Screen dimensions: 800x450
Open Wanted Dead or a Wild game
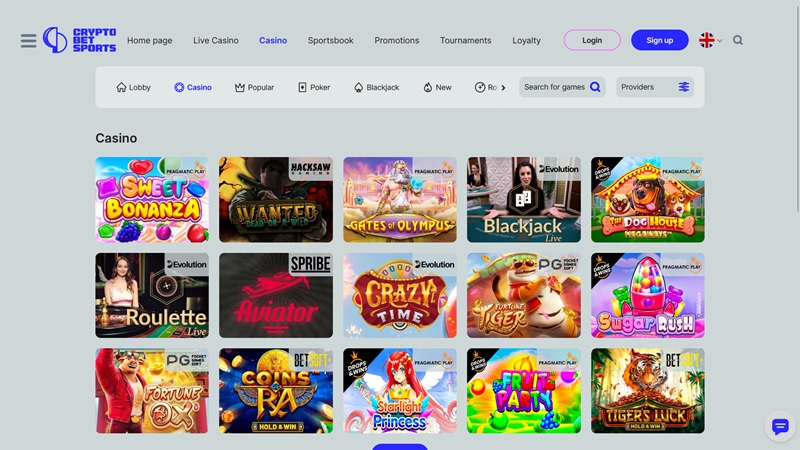(x=276, y=199)
